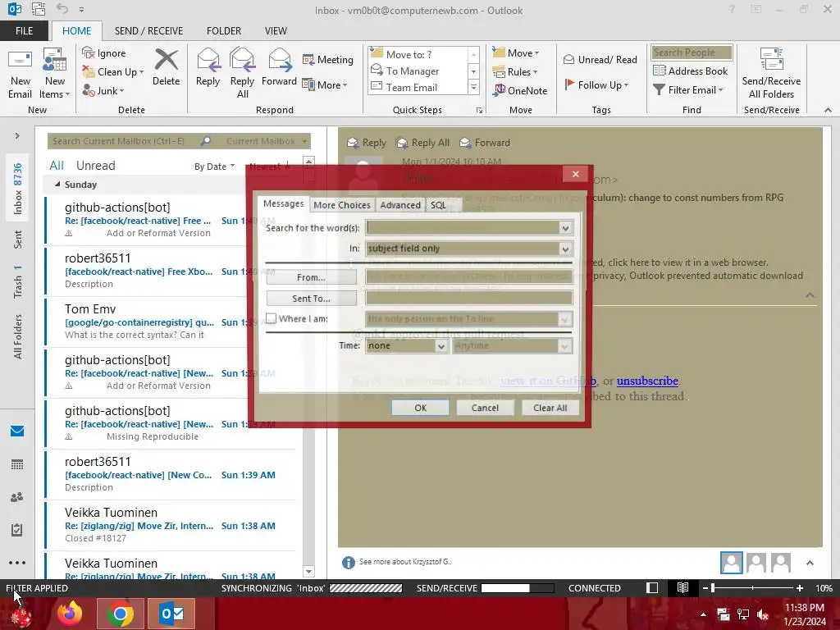Switch to Reading view in status bar

pos(682,588)
